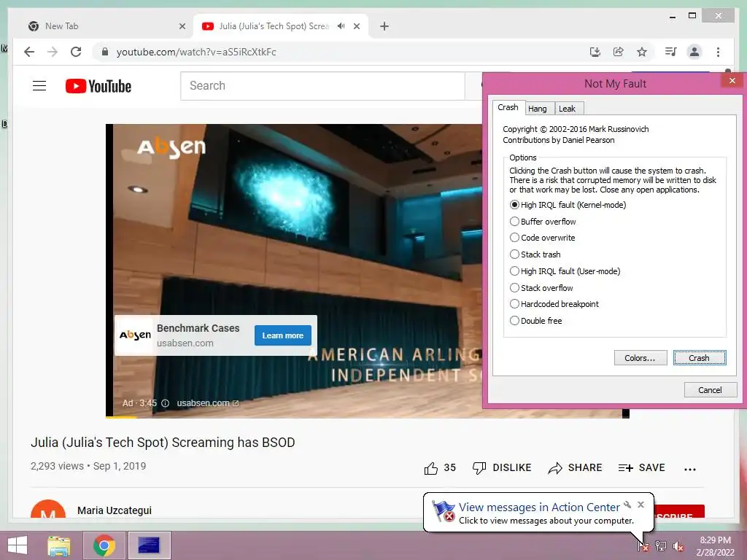The height and width of the screenshot is (560, 747).
Task: Bookmark this page with the star icon
Action: pos(642,52)
